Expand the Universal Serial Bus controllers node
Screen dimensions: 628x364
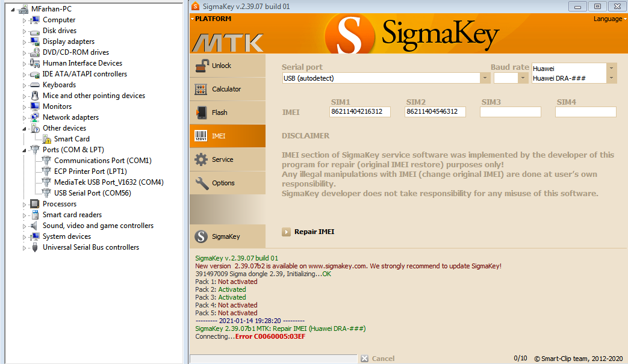click(25, 248)
